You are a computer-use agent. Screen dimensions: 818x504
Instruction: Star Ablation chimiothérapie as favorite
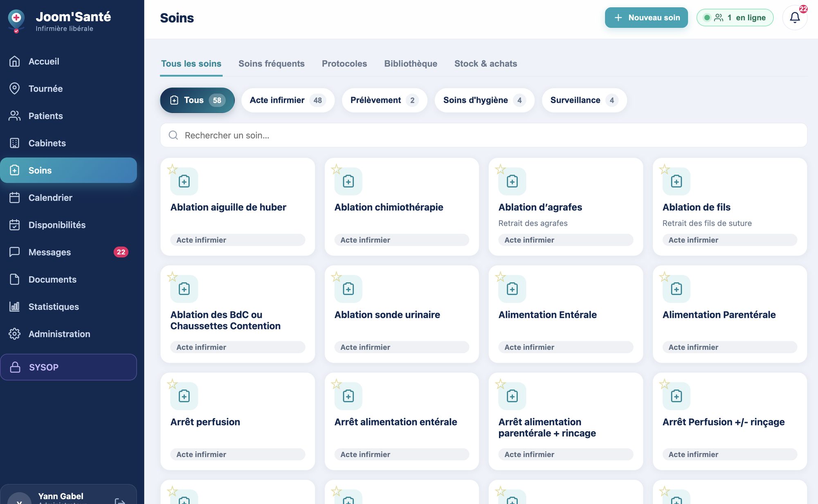pyautogui.click(x=336, y=169)
